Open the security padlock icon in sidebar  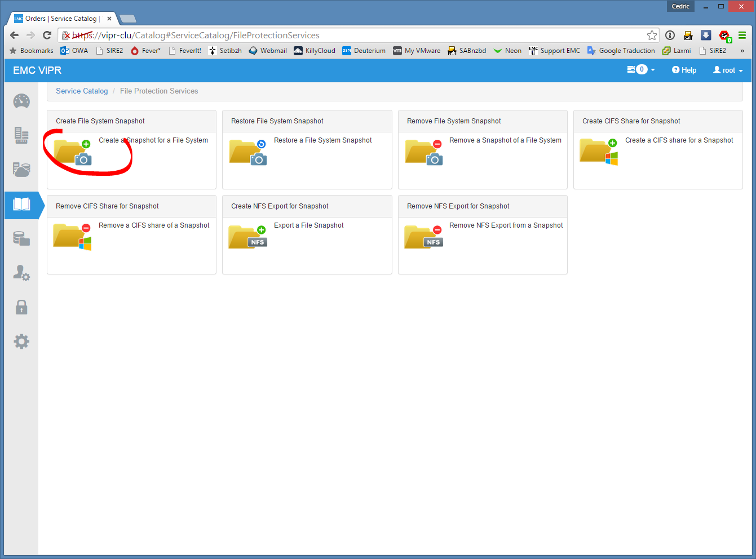[21, 307]
